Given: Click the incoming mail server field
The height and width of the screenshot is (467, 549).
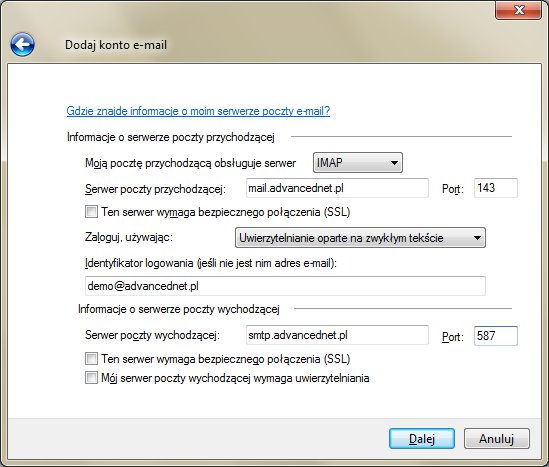Looking at the screenshot, I should pos(337,188).
